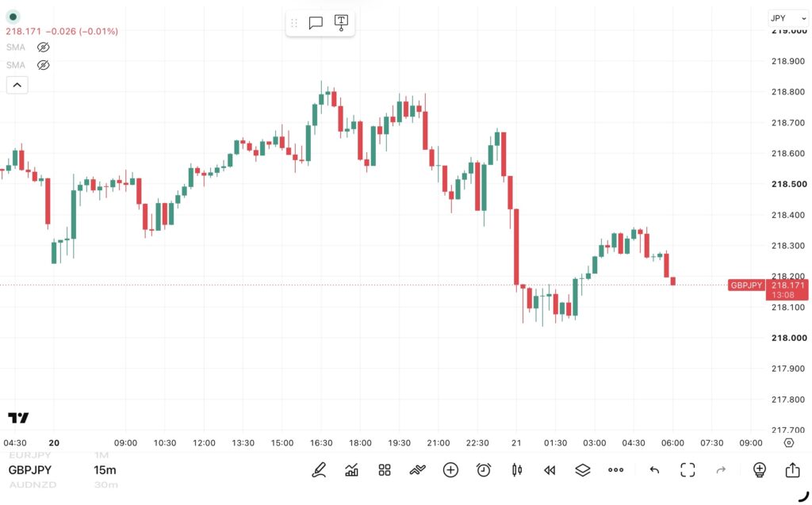The width and height of the screenshot is (812, 505).
Task: Open the layout grid icon
Action: pos(385,470)
